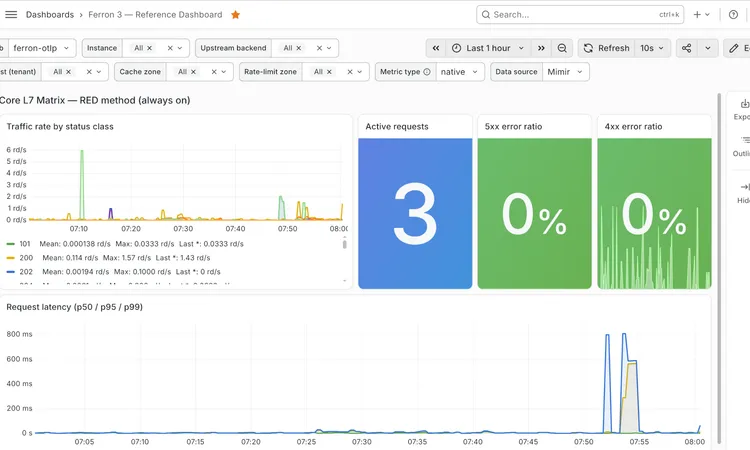Screen dimensions: 750x450
Task: Click the dashboard vertical scrollbar
Action: tap(718, 268)
